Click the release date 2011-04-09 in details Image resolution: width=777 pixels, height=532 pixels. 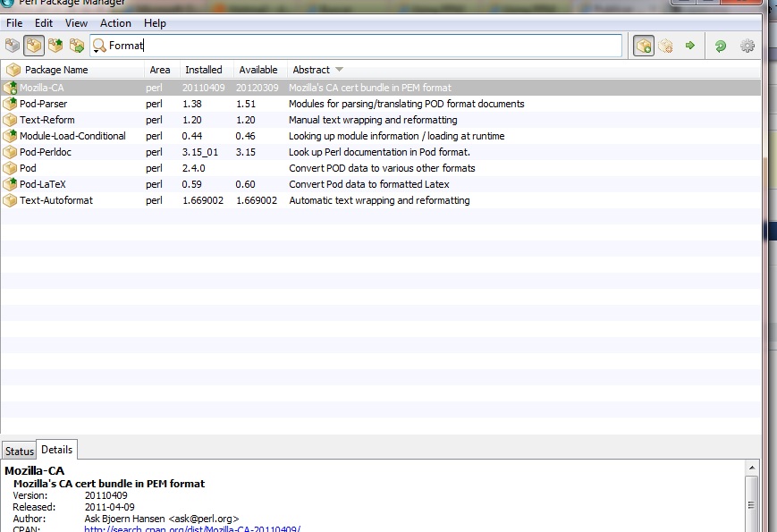(x=109, y=507)
